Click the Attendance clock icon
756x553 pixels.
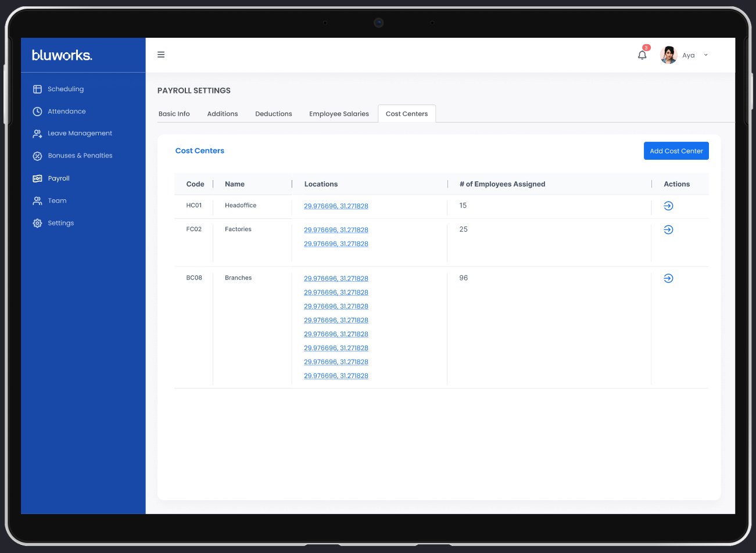coord(37,112)
